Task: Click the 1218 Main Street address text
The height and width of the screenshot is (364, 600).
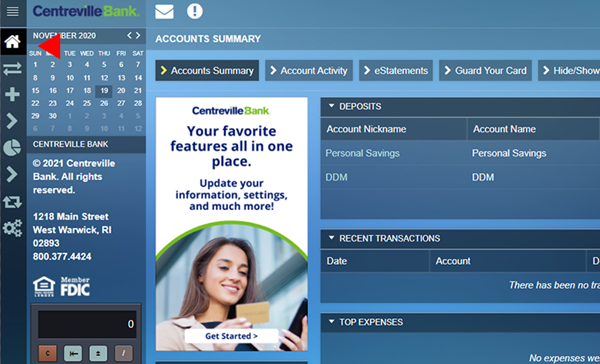Action: click(71, 217)
